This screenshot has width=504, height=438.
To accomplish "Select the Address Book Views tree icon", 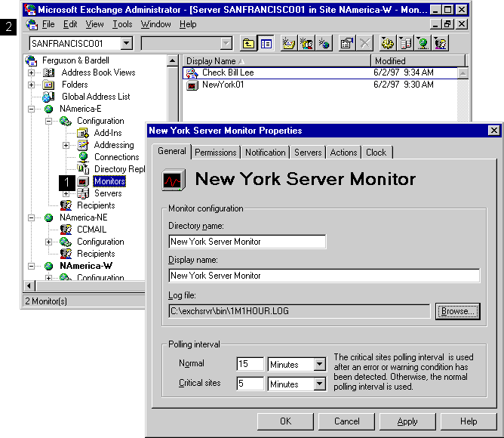I will coord(48,72).
